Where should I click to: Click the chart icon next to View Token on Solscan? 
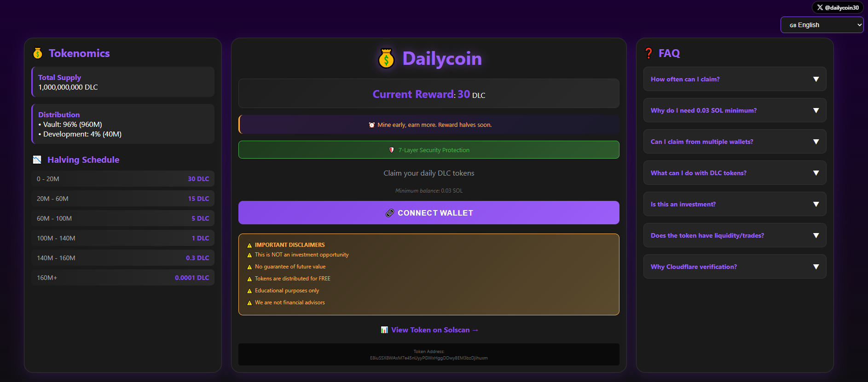(384, 330)
